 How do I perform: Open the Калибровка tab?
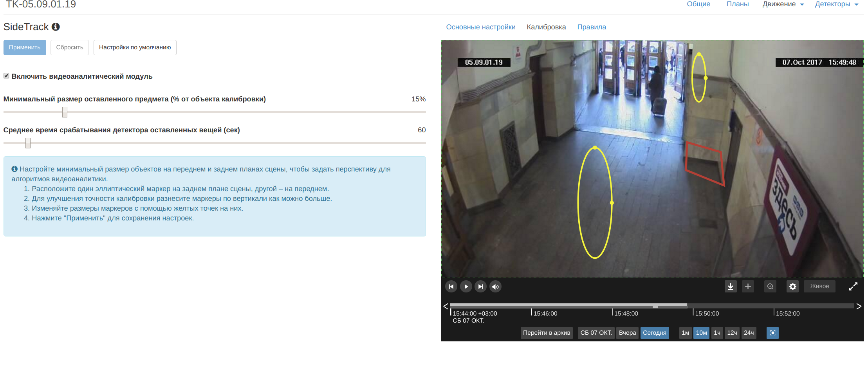coord(546,27)
